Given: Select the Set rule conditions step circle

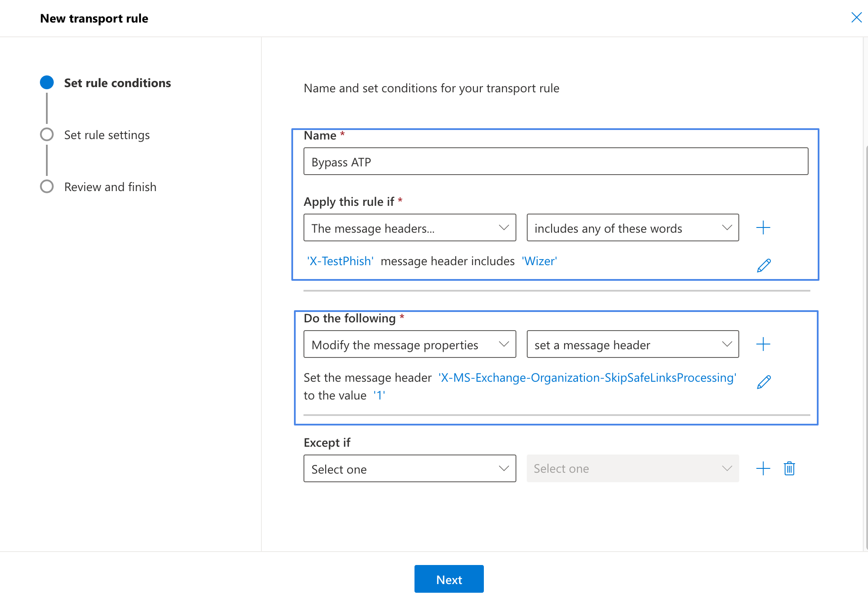Looking at the screenshot, I should pos(47,82).
